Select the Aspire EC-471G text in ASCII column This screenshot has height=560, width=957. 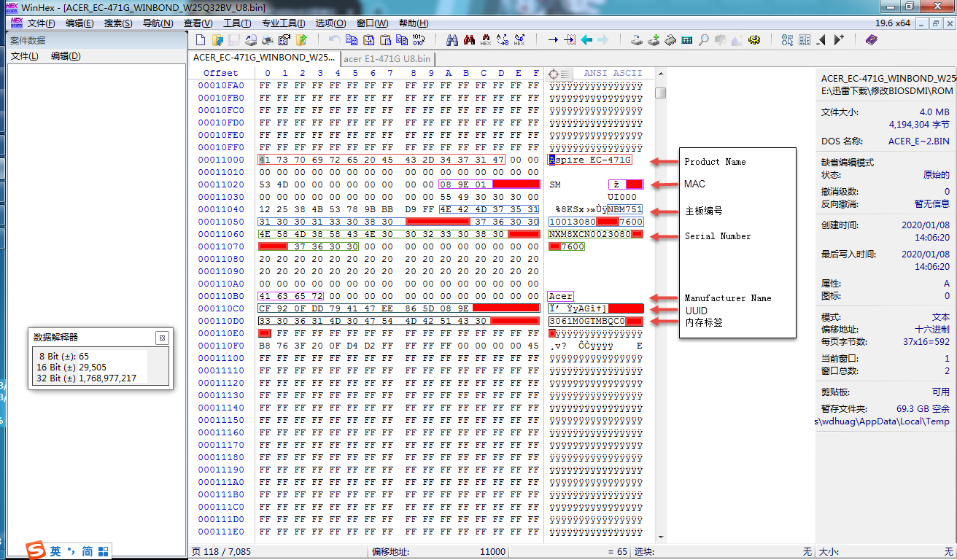coord(590,160)
